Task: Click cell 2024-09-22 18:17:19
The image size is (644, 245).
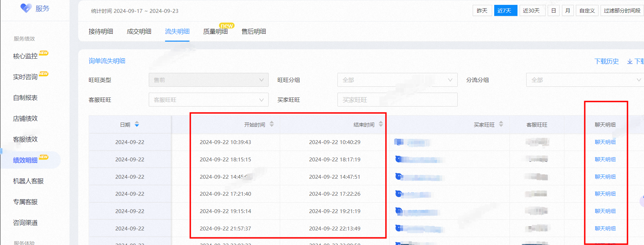Action: tap(335, 159)
